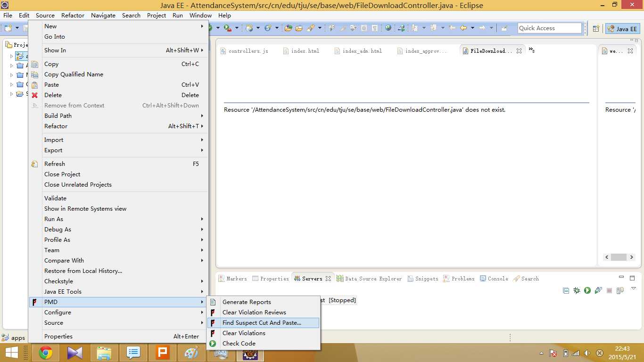Image resolution: width=644 pixels, height=362 pixels.
Task: Expand the Show In submenu
Action: pyautogui.click(x=118, y=50)
